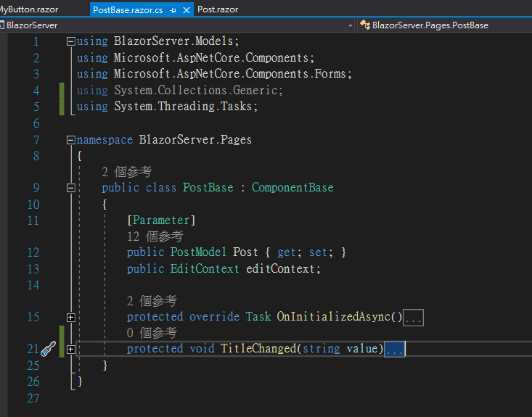Click the 'TitleChanged' method name
The height and width of the screenshot is (417, 532).
258,349
